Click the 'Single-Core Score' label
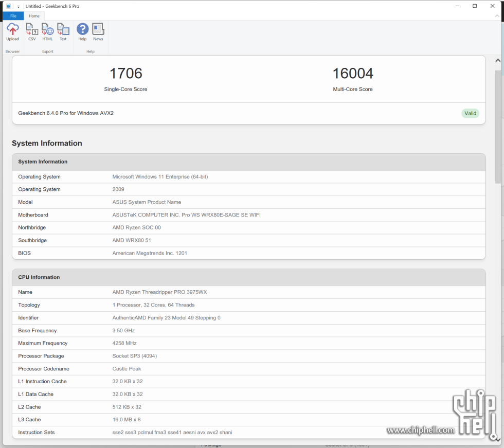 pos(125,89)
